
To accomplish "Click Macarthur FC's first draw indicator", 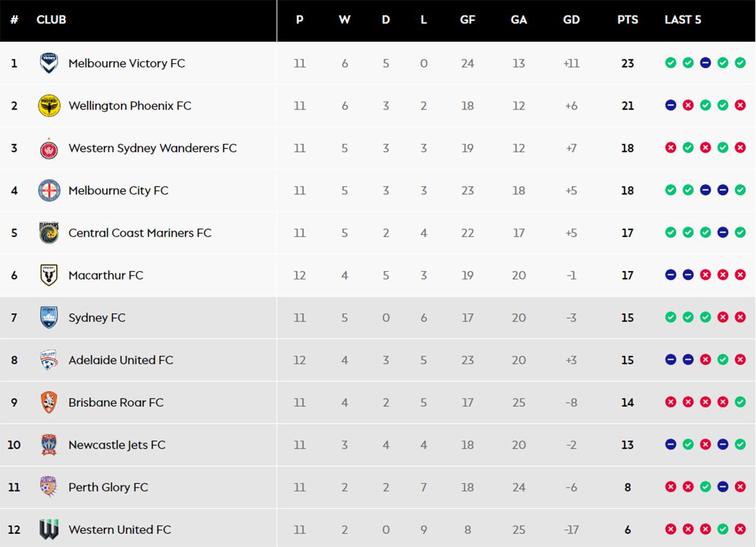I will pyautogui.click(x=671, y=275).
